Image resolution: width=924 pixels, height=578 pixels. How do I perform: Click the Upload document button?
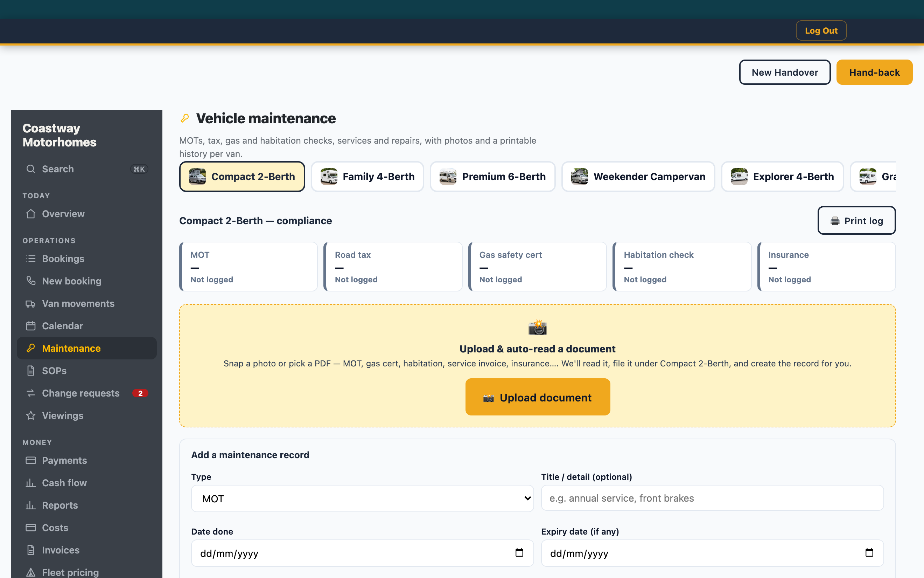[x=538, y=397]
